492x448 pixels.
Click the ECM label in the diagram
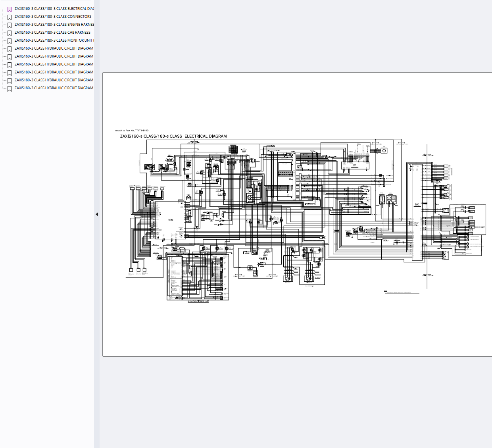coord(170,220)
